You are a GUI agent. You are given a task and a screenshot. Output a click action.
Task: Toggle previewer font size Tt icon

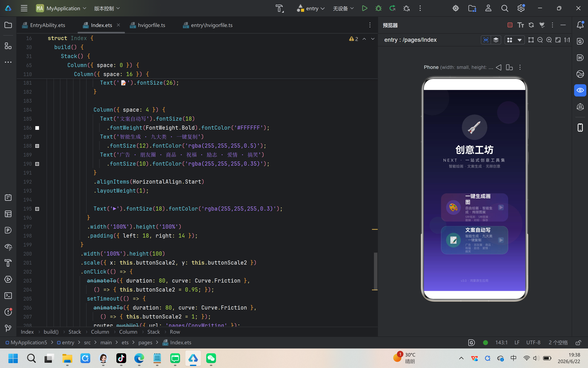click(x=520, y=25)
